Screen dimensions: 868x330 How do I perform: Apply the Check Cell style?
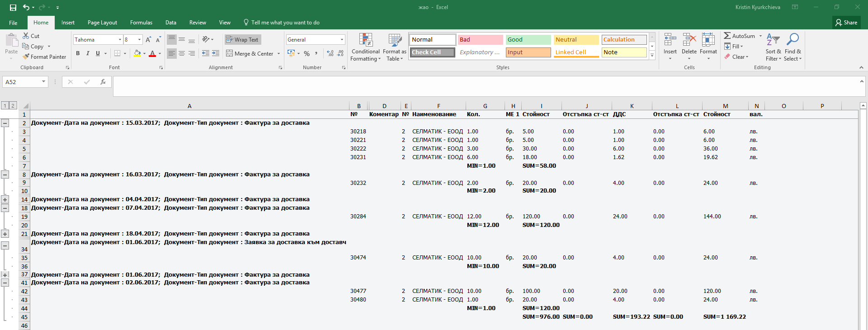432,52
